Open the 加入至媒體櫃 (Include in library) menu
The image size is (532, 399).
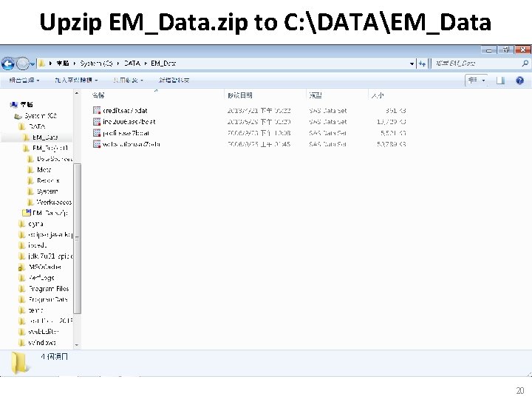click(76, 80)
